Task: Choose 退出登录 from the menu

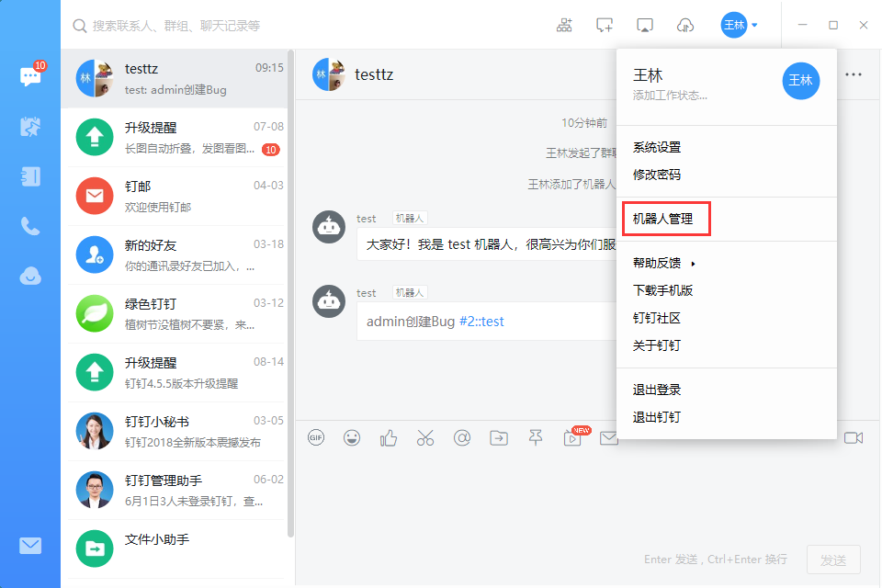Action: [x=656, y=390]
